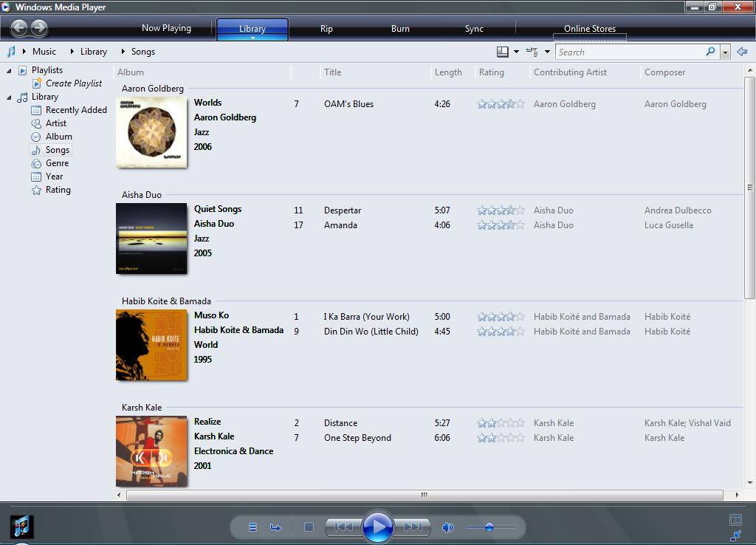Screen dimensions: 756x545
Task: Open the layout options dropdown arrow
Action: pos(516,52)
